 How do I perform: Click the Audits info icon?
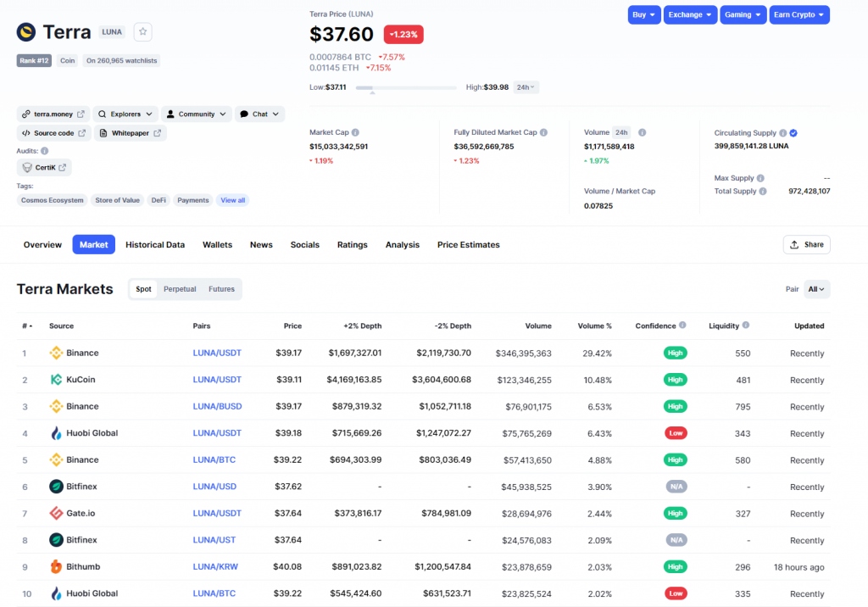(45, 151)
